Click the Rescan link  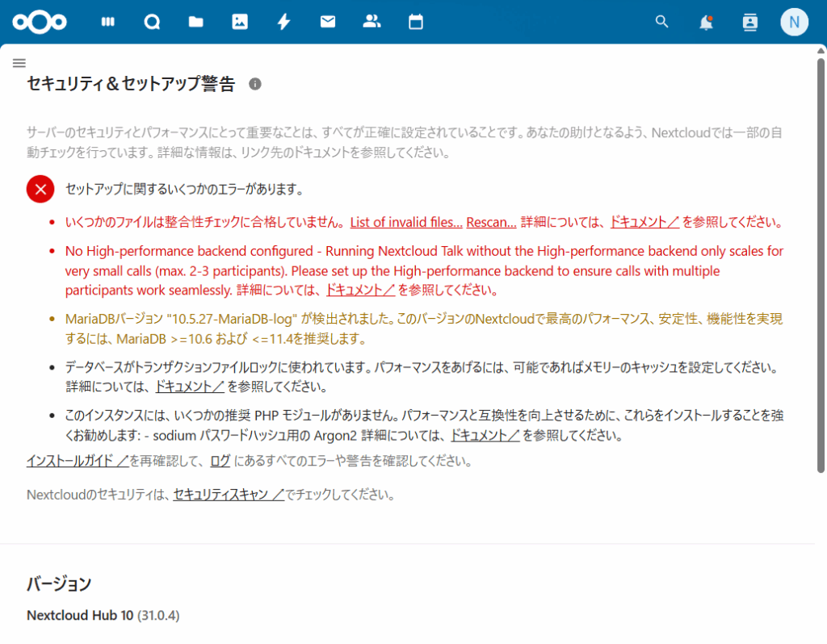tap(491, 223)
